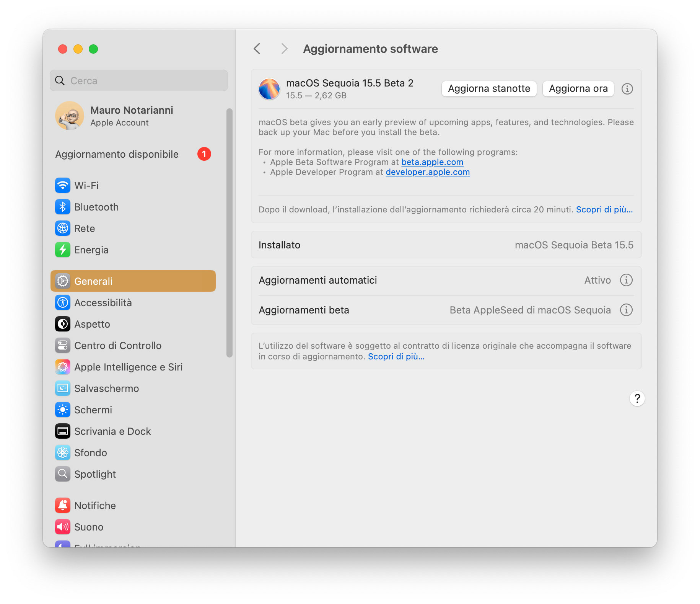Show info for Aggiornamenti beta
Screen dimensions: 700x604
[x=626, y=310]
